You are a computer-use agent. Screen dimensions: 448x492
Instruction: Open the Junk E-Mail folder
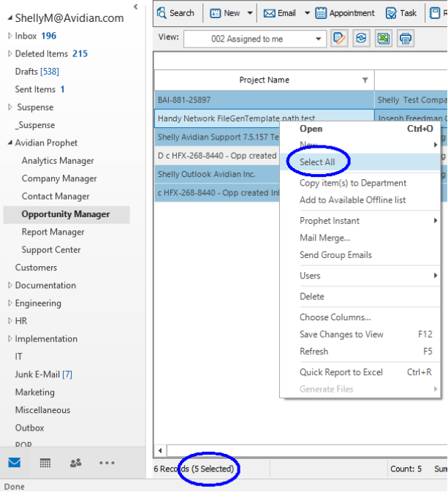[x=44, y=374]
